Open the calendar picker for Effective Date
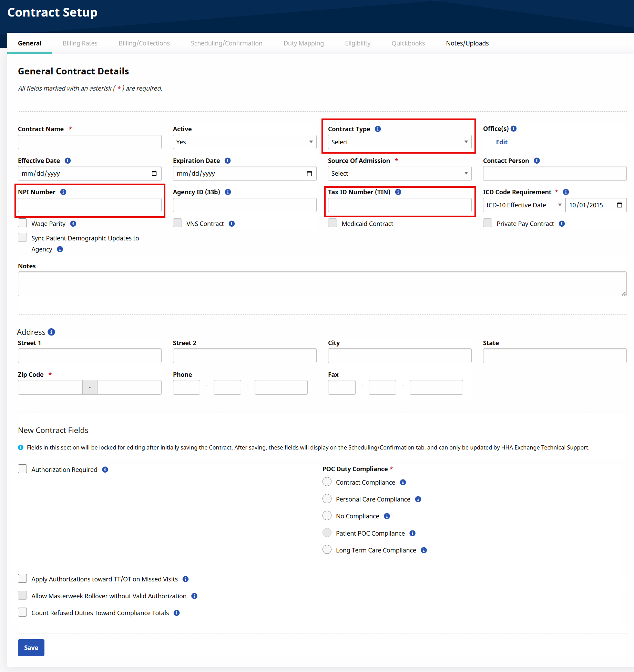634x672 pixels. (x=154, y=174)
